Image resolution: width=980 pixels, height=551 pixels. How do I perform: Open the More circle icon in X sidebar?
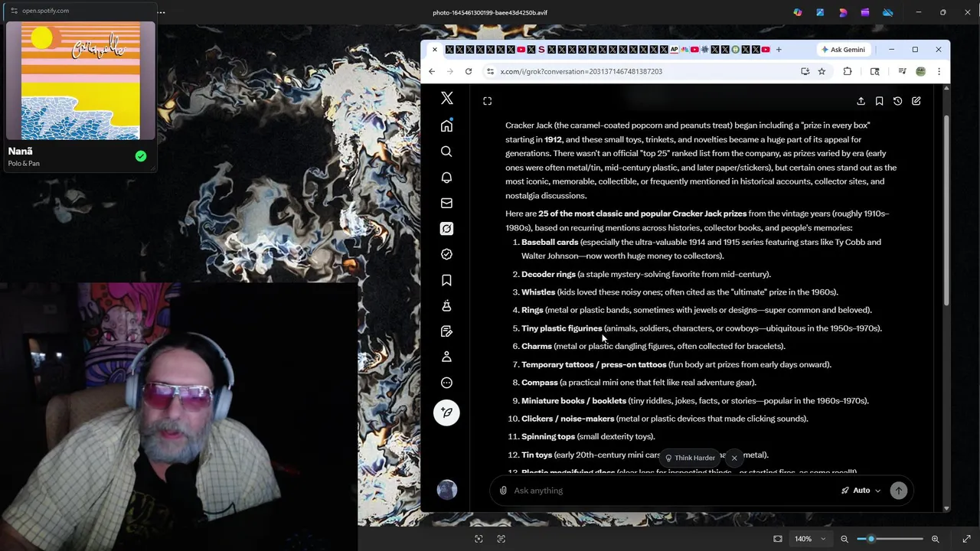[446, 383]
